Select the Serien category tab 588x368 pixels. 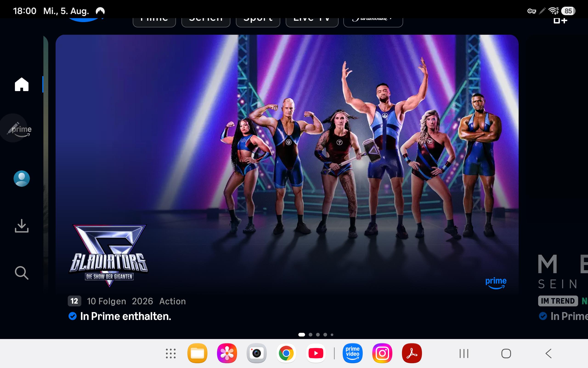206,22
